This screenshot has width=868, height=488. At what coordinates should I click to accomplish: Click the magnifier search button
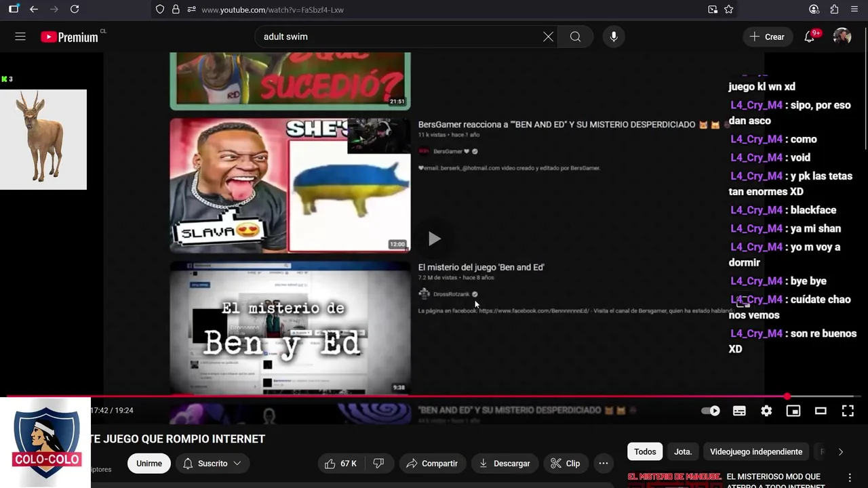click(575, 37)
